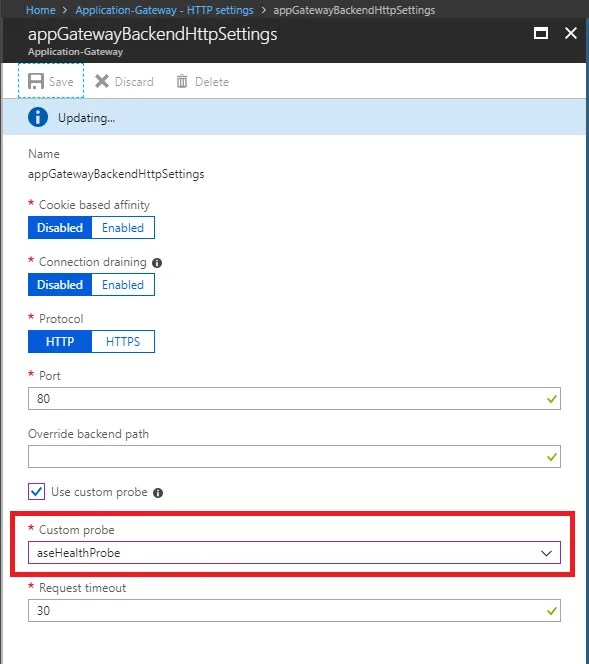This screenshot has width=589, height=664.
Task: Open the Custom probe dropdown
Action: coord(294,553)
